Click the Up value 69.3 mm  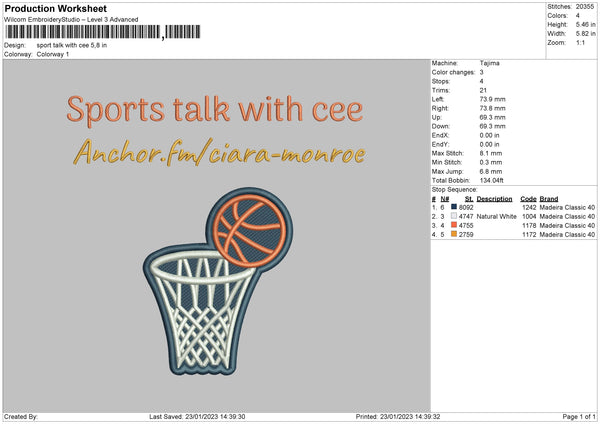[492, 117]
